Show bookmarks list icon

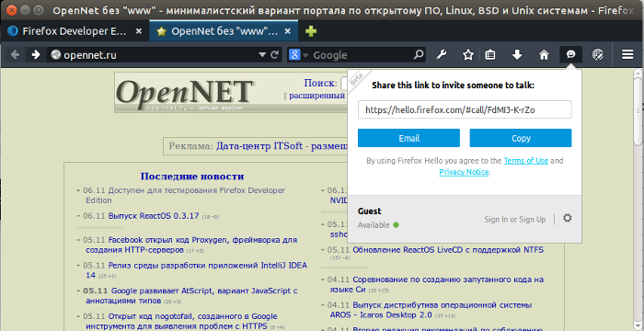click(x=489, y=54)
